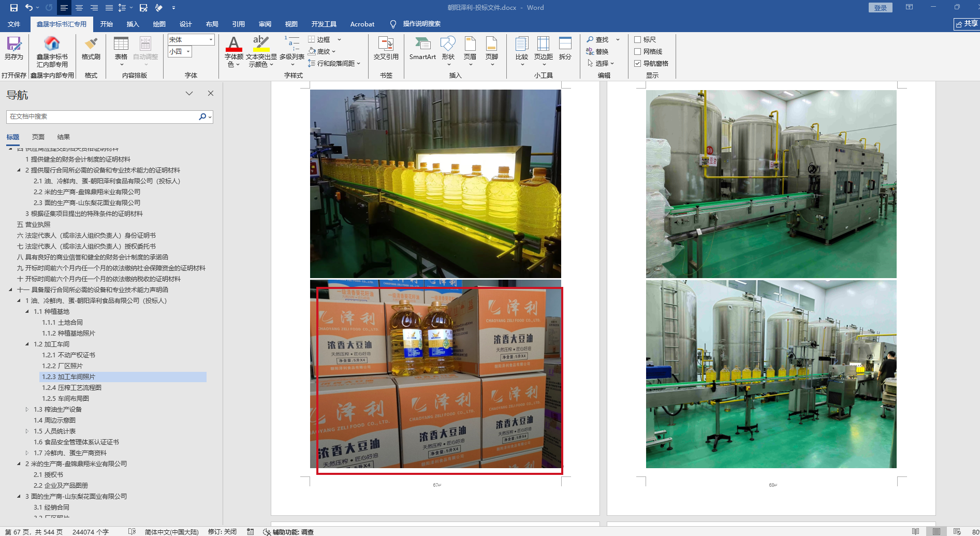The image size is (980, 536).
Task: Click the 共享 share button
Action: 967,24
